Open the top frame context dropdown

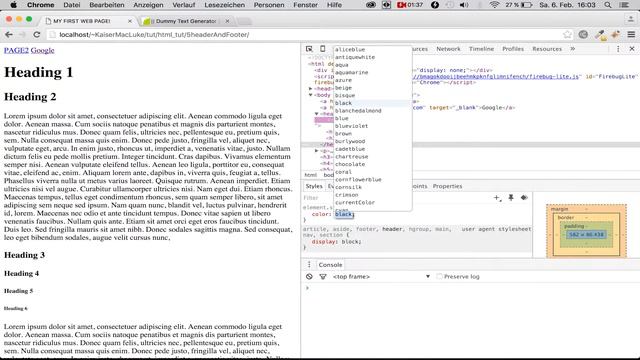381,276
